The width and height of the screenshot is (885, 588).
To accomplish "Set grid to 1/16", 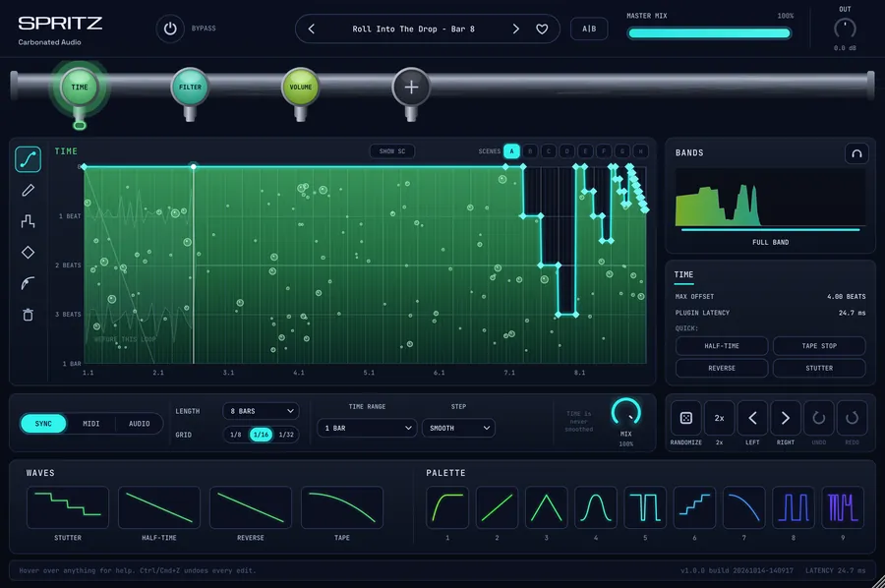I will (261, 435).
